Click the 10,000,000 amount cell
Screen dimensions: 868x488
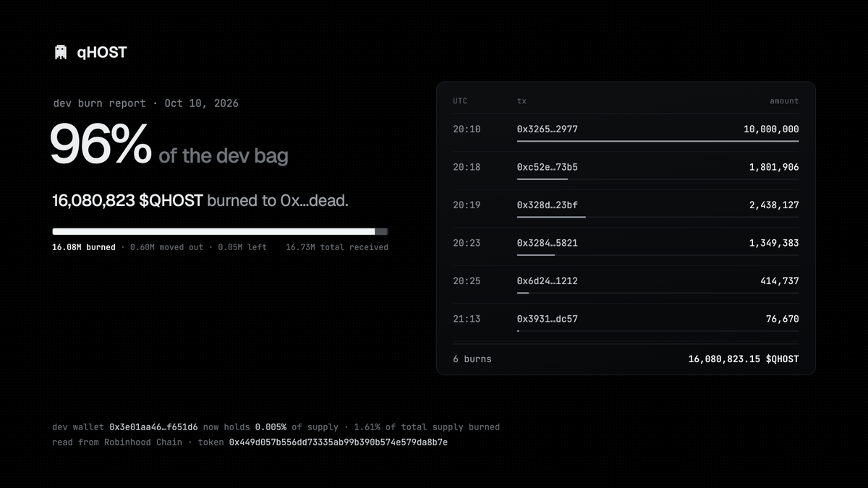[771, 129]
